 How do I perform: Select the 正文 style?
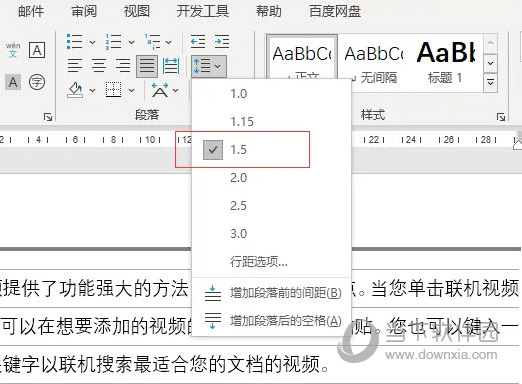point(302,57)
